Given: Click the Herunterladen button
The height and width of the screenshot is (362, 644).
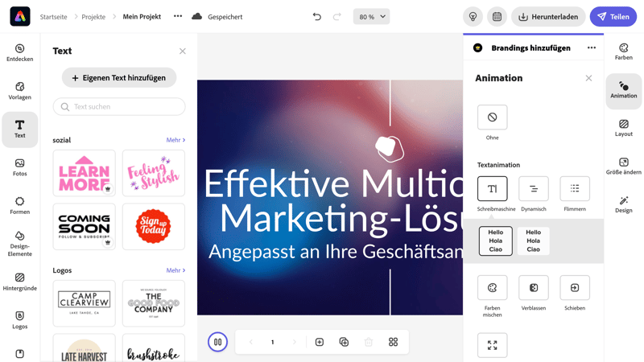Looking at the screenshot, I should pos(548,17).
